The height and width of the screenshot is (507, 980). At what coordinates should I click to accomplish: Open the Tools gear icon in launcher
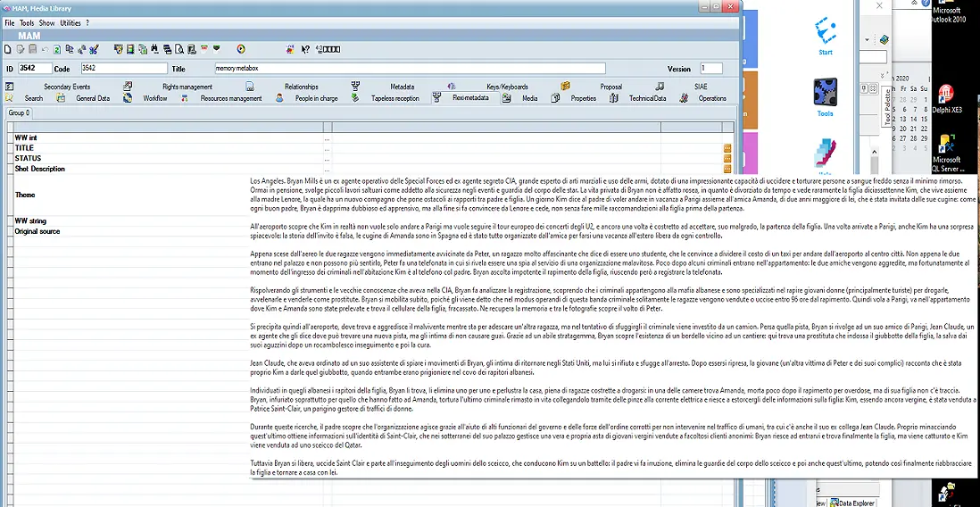coord(825,94)
